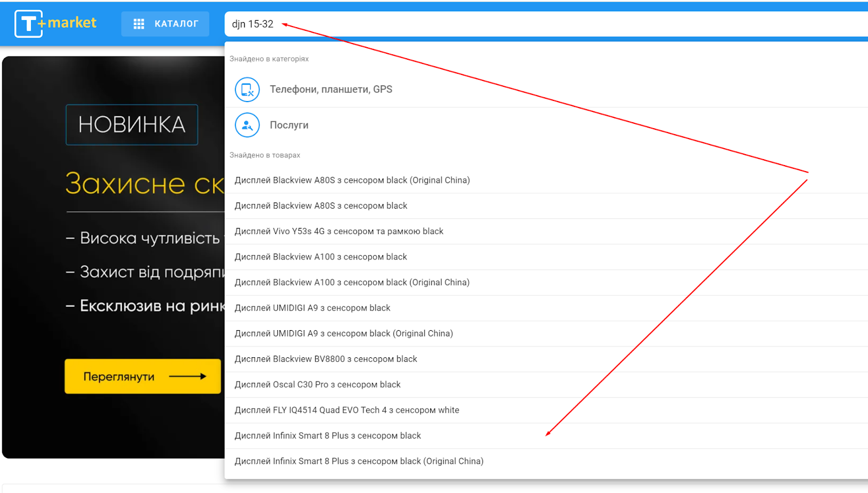Choose 'Дисплей Oscal C30 Pro з сенсором black'
This screenshot has height=493, width=868.
click(x=546, y=384)
